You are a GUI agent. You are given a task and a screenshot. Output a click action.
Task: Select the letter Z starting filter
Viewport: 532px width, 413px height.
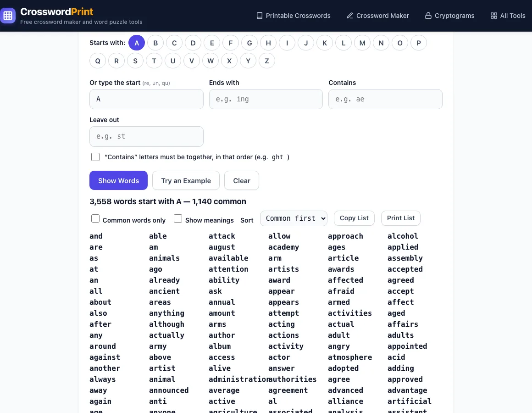click(x=267, y=61)
